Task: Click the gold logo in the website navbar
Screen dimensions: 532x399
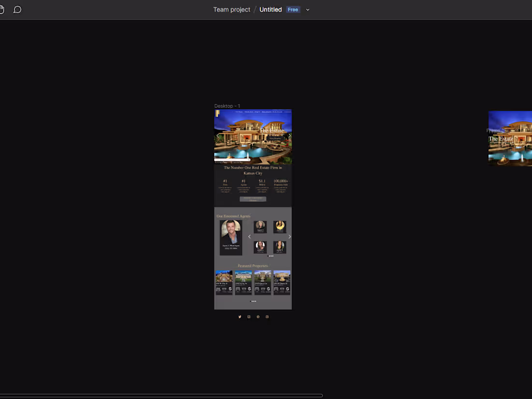Action: 218,113
